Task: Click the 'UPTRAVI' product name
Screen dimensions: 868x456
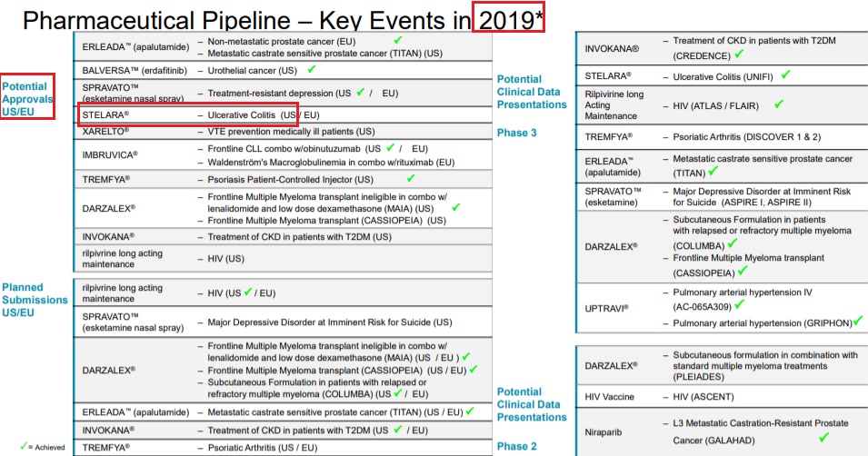Action: pyautogui.click(x=607, y=308)
